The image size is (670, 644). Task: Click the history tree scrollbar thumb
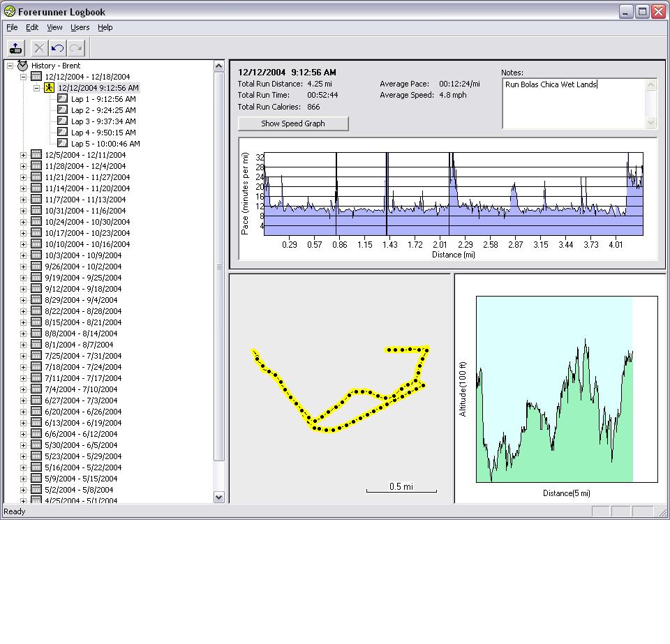[218, 267]
